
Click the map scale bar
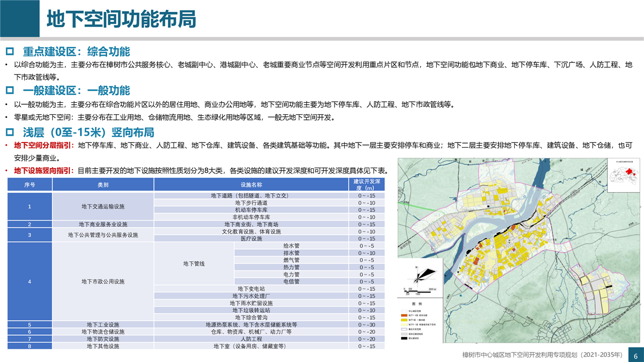pos(419,292)
